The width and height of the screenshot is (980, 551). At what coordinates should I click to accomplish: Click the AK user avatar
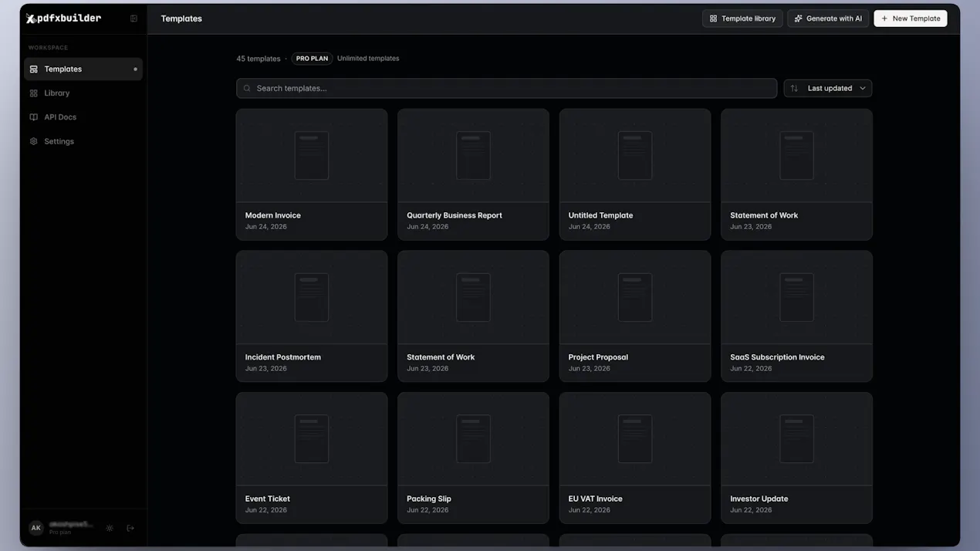coord(35,528)
